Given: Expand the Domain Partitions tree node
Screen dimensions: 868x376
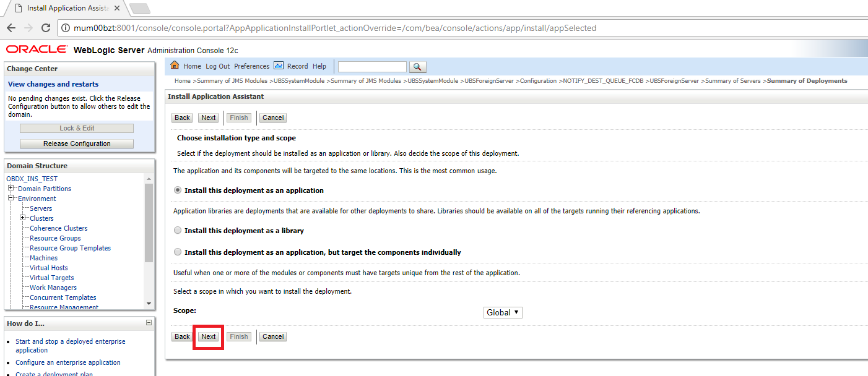Looking at the screenshot, I should tap(11, 189).
